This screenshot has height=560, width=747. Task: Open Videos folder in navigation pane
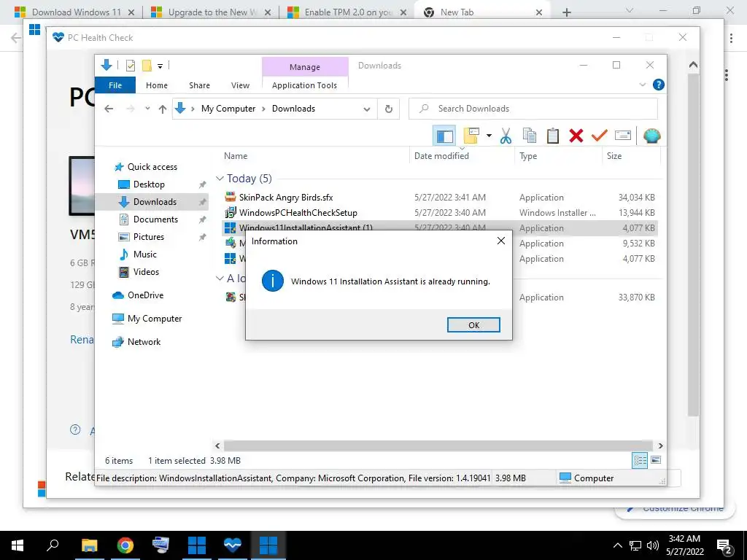(146, 272)
